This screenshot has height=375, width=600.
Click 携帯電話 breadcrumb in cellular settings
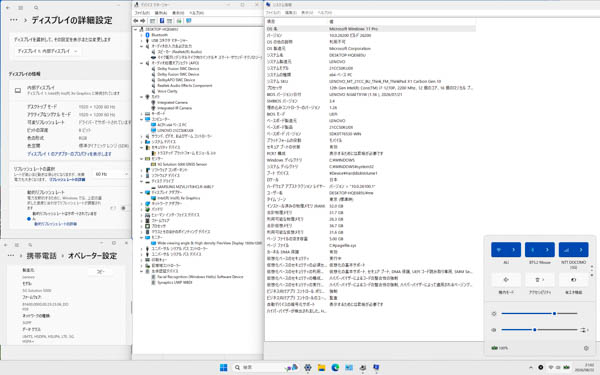click(41, 256)
